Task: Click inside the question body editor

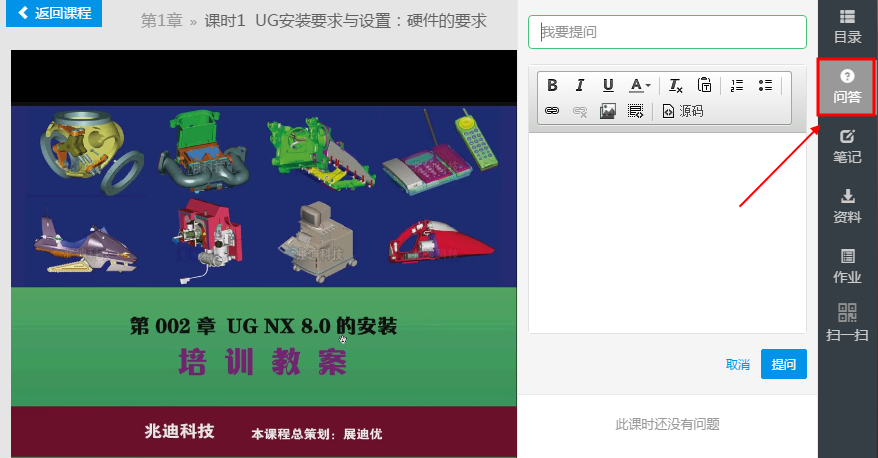Action: tap(667, 232)
